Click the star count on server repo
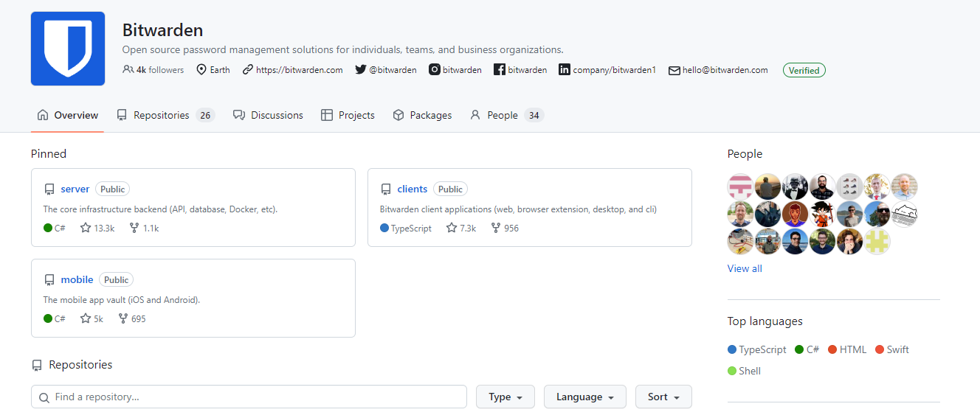This screenshot has height=415, width=980. [x=97, y=229]
